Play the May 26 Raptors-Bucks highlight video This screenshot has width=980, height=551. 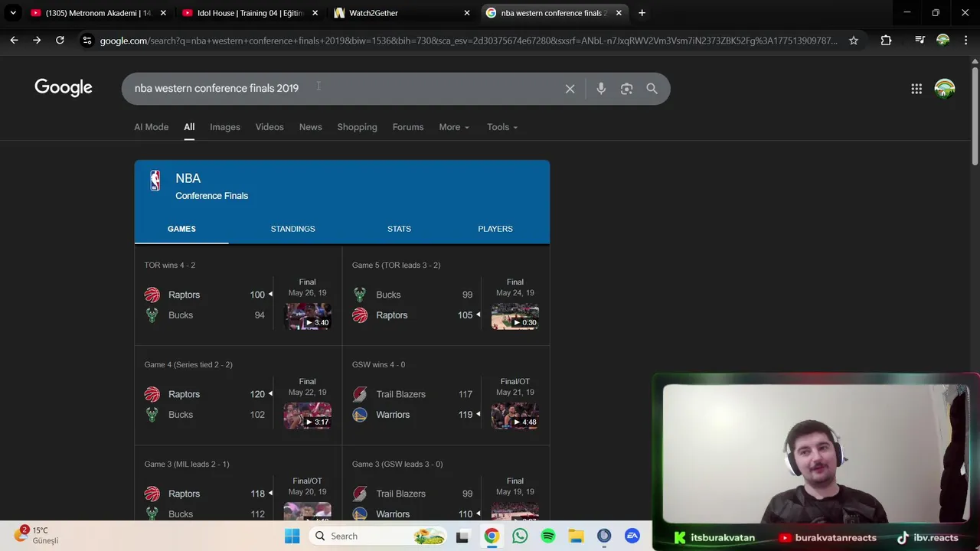click(x=308, y=316)
